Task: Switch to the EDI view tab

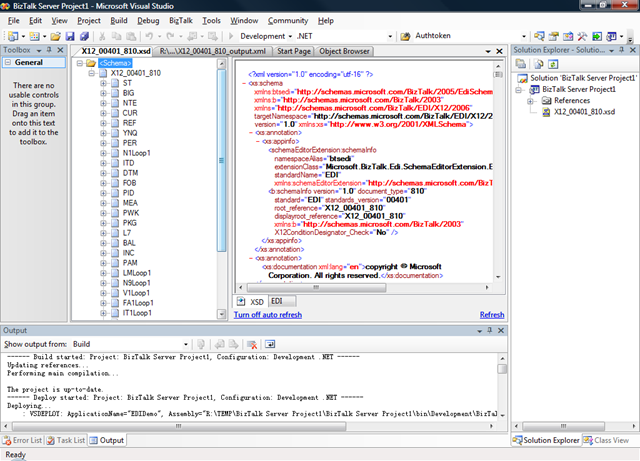Action: [x=282, y=301]
